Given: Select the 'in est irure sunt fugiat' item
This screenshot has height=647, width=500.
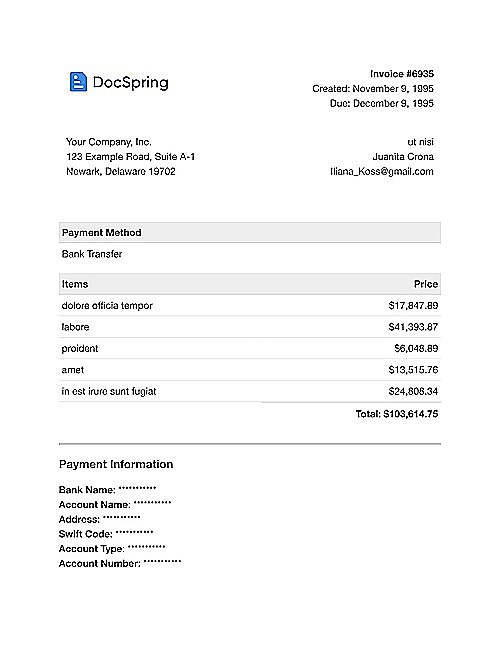Looking at the screenshot, I should pyautogui.click(x=109, y=392).
